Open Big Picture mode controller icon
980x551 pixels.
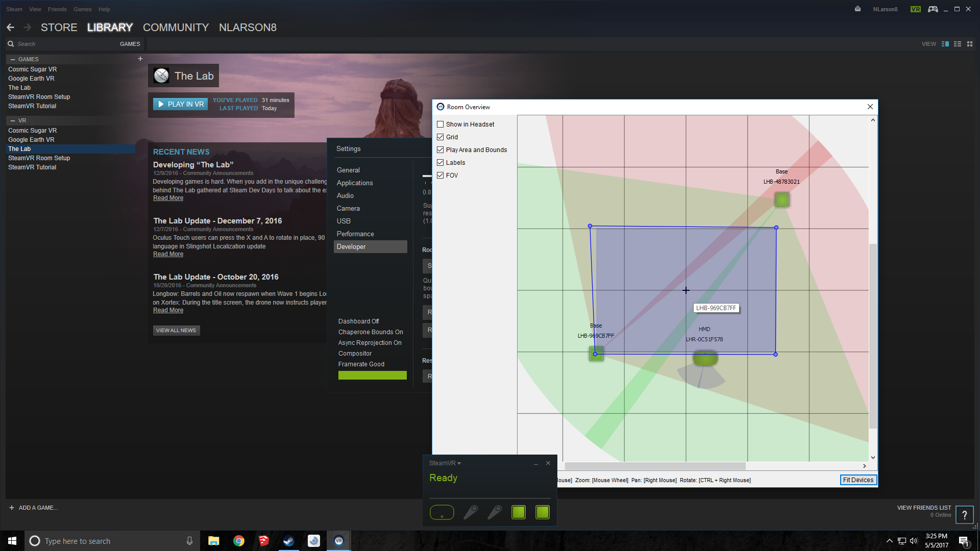933,9
